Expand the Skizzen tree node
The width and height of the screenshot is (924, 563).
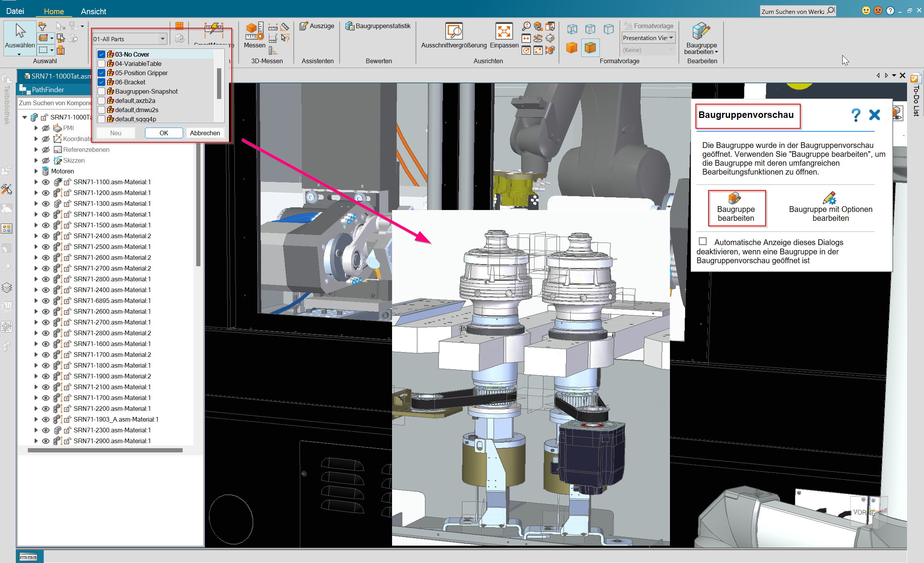pos(36,160)
